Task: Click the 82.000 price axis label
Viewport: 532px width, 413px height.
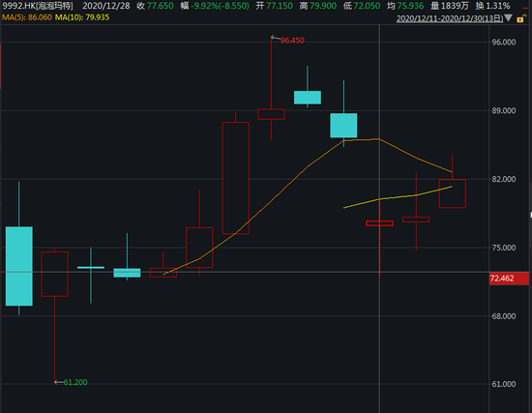Action: [504, 179]
